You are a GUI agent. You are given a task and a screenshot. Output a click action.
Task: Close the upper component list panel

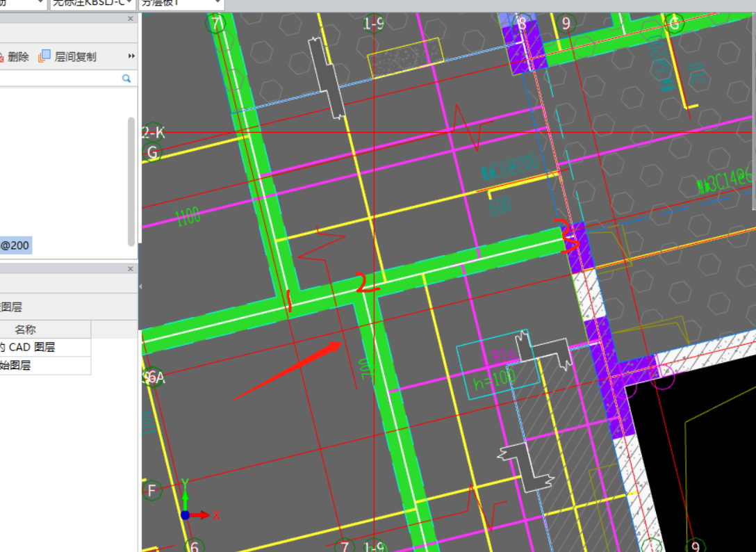(x=131, y=19)
